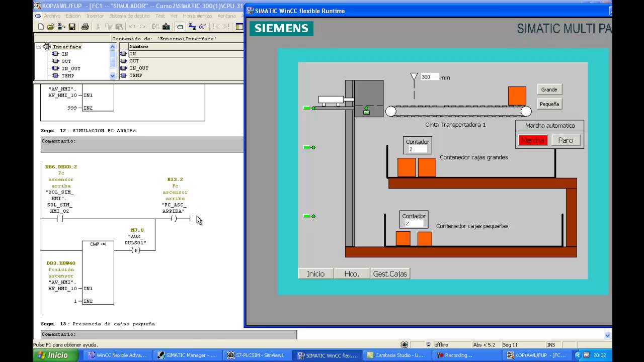This screenshot has height=362, width=644.
Task: Click the online connection network icon
Action: [192, 27]
